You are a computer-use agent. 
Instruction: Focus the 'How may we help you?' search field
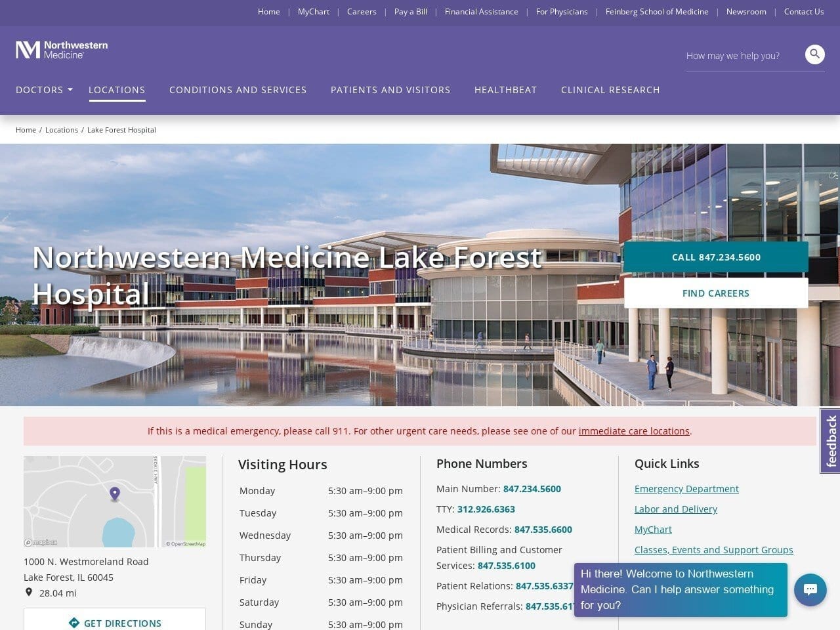click(x=742, y=56)
